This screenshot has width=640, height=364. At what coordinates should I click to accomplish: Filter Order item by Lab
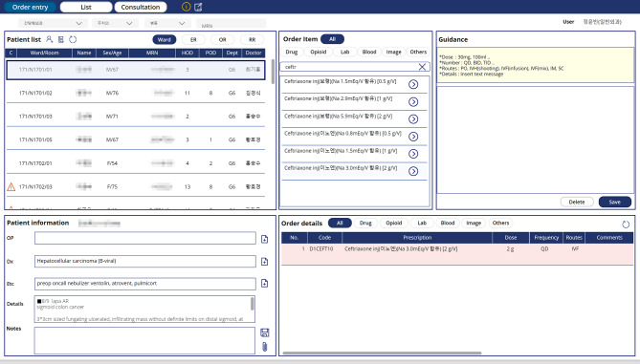pos(345,53)
